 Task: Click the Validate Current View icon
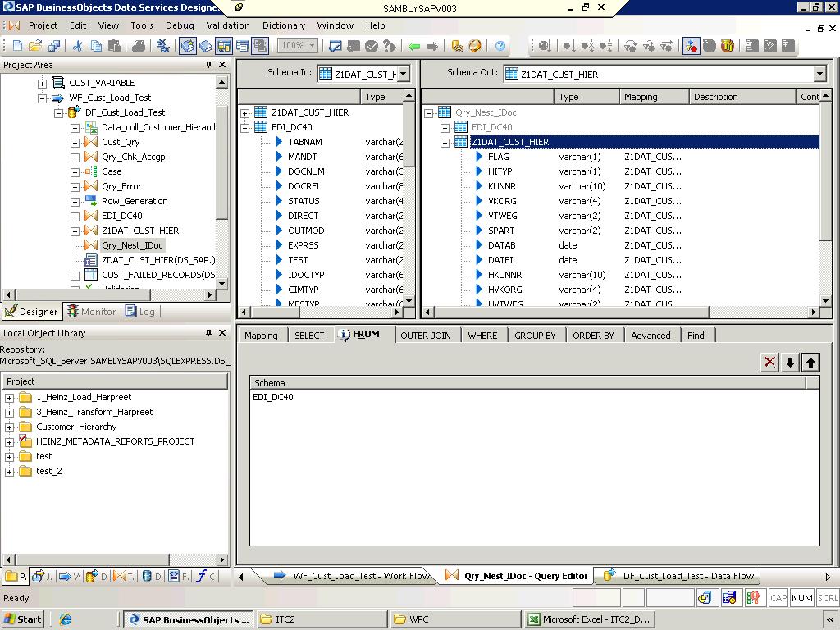coord(336,46)
